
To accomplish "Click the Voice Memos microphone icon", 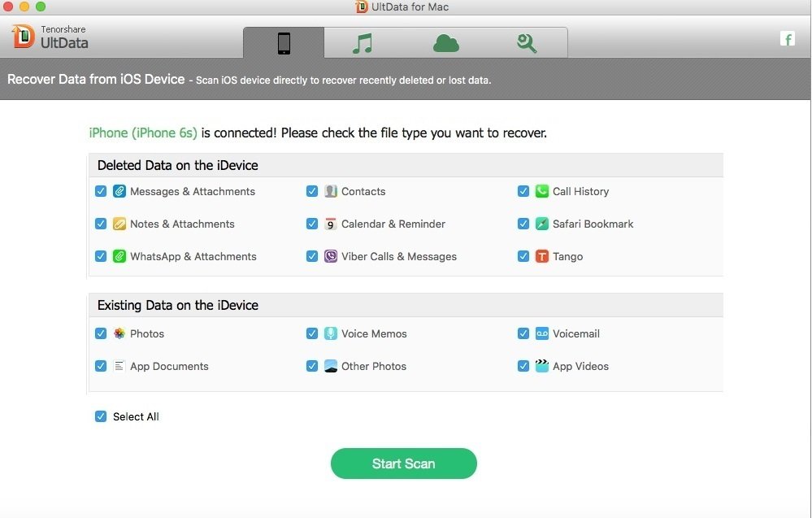I will pos(330,333).
